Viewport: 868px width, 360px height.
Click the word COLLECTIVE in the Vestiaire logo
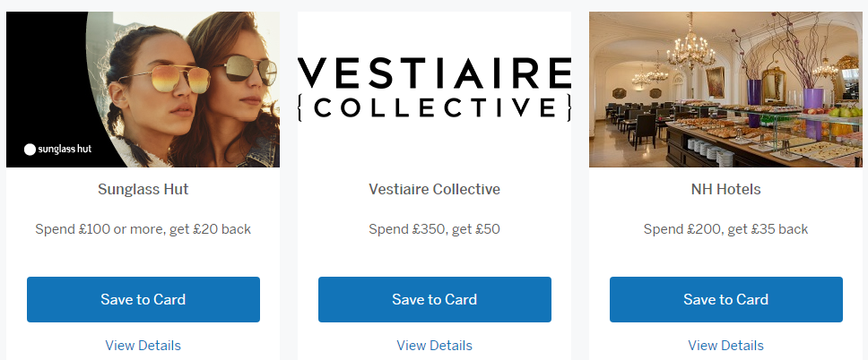tap(434, 108)
